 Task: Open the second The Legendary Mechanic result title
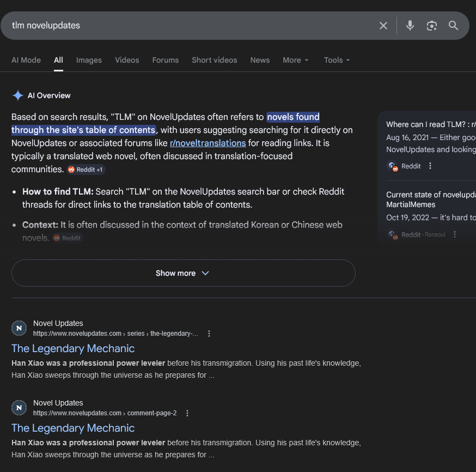click(x=73, y=428)
